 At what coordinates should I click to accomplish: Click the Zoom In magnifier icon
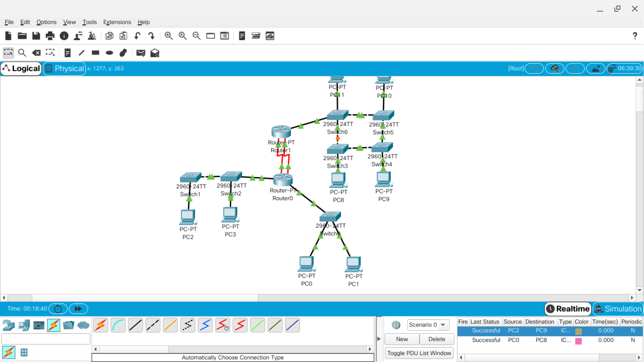pyautogui.click(x=168, y=36)
